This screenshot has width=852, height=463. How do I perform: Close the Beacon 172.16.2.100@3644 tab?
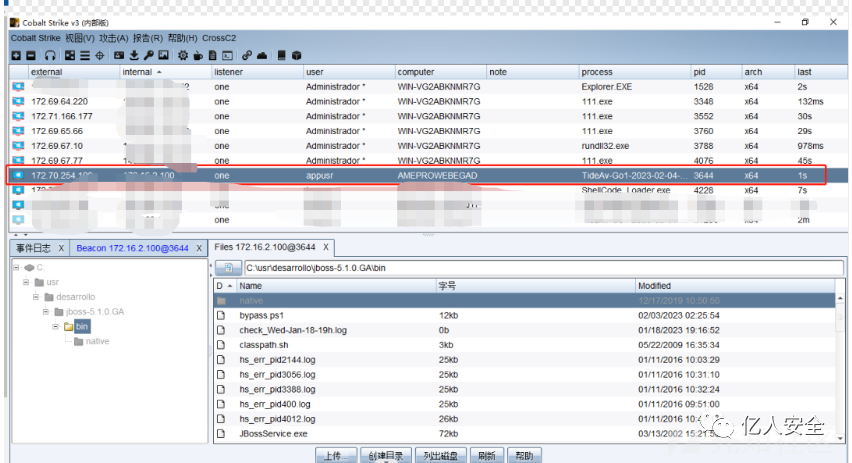tap(199, 248)
